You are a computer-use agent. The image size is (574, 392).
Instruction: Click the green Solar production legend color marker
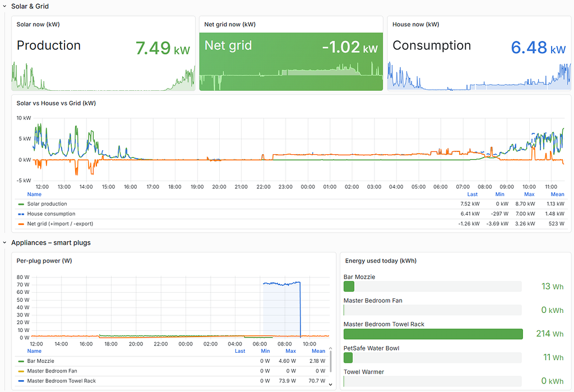coord(21,204)
